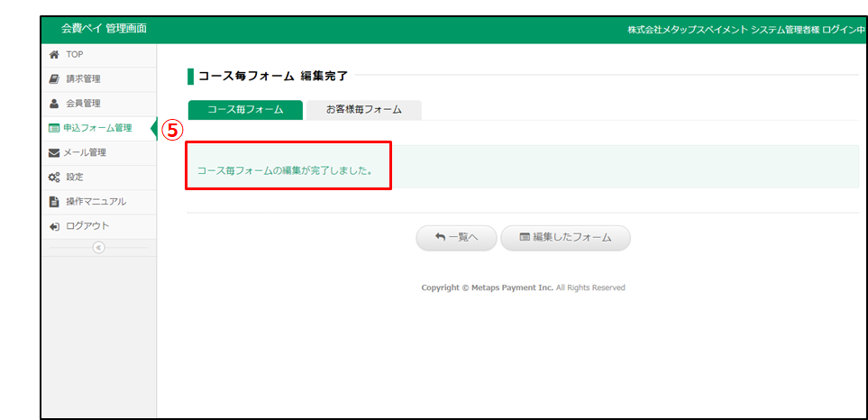The image size is (868, 420).
Task: Click the form icon inside 編集したフォーム button
Action: click(x=524, y=238)
